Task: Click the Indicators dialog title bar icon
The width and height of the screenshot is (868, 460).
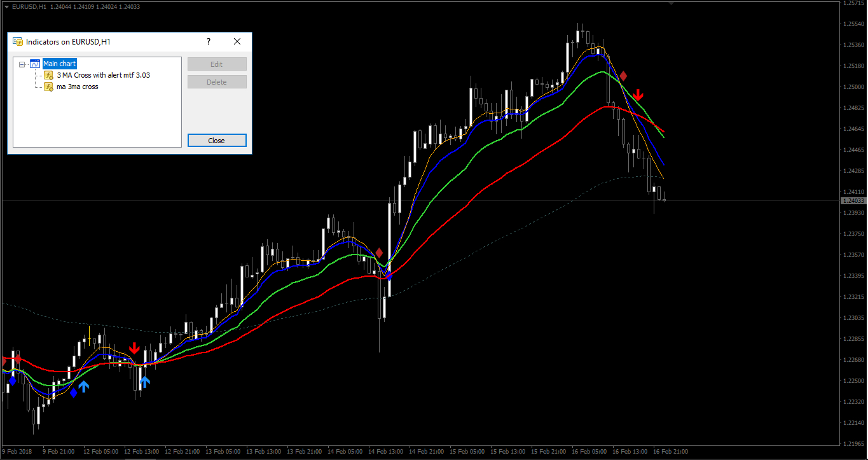Action: pyautogui.click(x=18, y=41)
